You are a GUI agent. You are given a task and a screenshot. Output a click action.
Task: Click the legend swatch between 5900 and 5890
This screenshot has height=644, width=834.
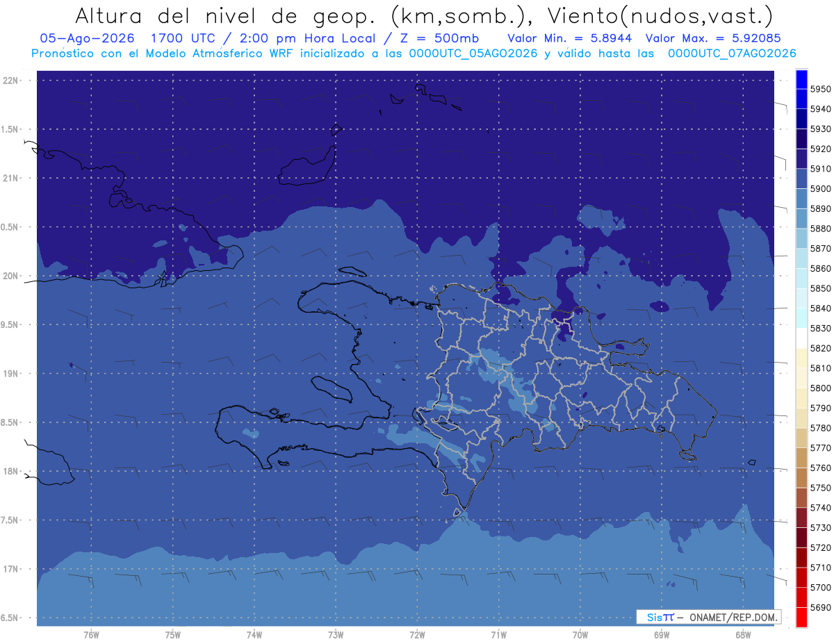801,199
